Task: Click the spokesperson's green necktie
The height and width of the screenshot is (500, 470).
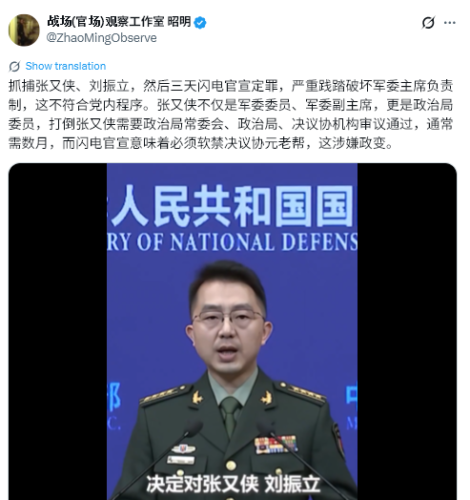Action: coord(230,416)
